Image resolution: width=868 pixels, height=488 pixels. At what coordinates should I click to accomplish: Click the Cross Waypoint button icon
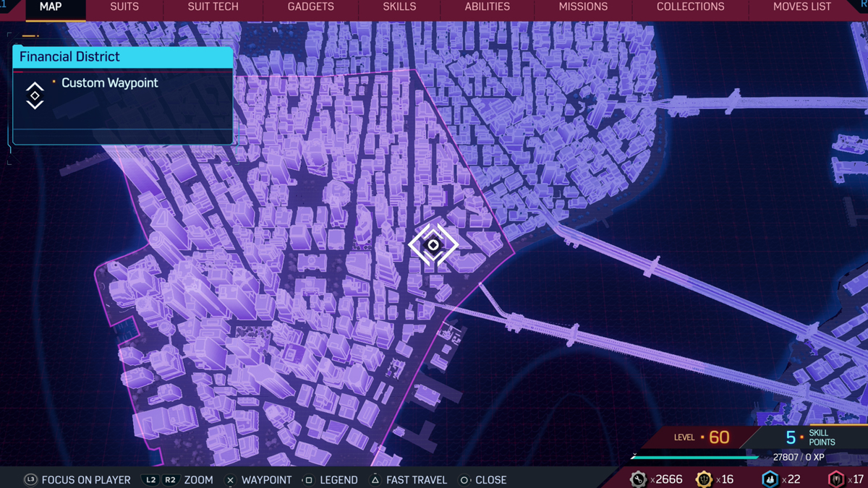click(230, 479)
